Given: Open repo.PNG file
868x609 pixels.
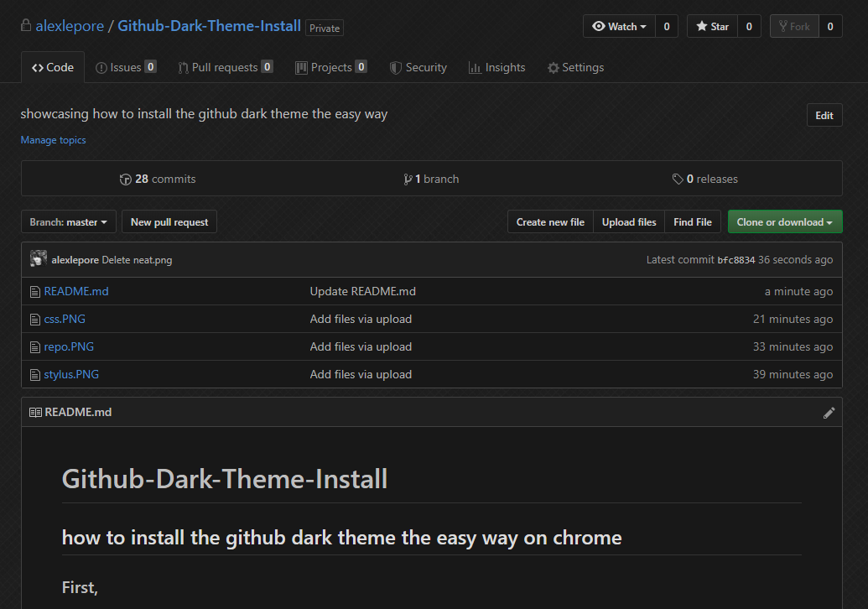Looking at the screenshot, I should pos(70,347).
